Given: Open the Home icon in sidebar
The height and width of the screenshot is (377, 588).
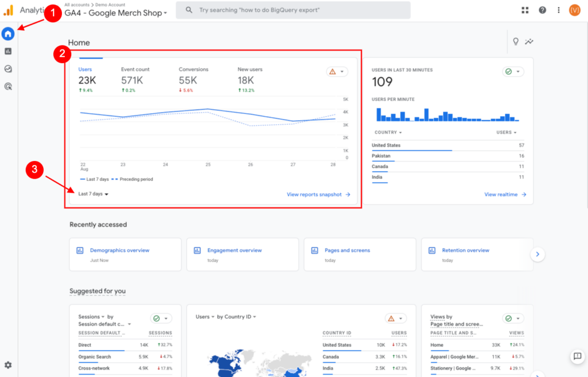Looking at the screenshot, I should click(8, 34).
